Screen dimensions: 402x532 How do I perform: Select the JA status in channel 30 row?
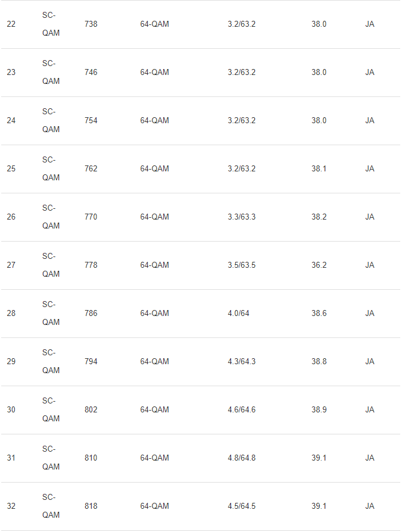(370, 410)
